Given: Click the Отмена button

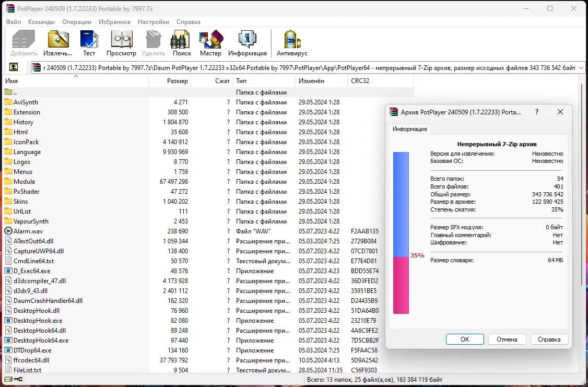Looking at the screenshot, I should pyautogui.click(x=507, y=339).
